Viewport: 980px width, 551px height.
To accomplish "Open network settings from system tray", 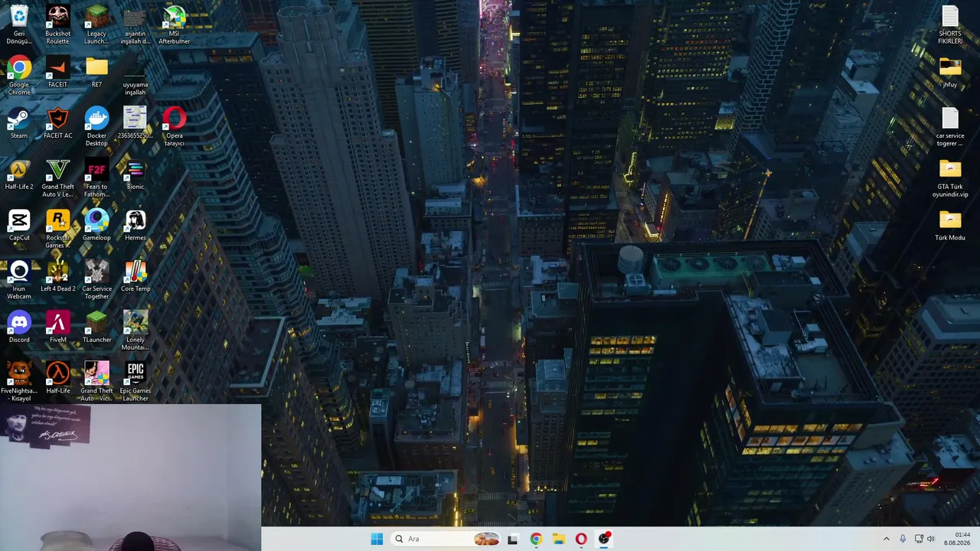I will coord(919,539).
